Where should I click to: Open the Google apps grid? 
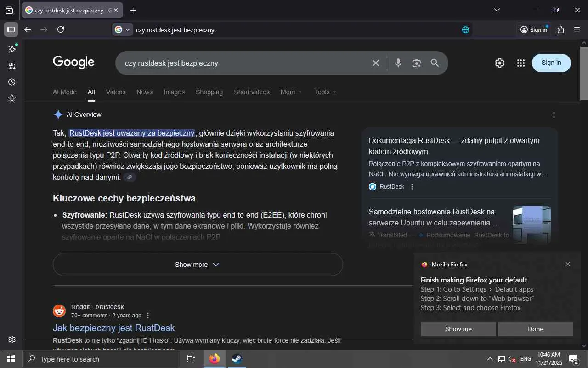(520, 63)
